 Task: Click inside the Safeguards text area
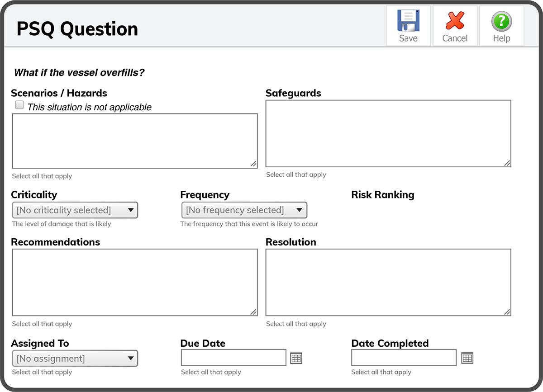pyautogui.click(x=388, y=133)
